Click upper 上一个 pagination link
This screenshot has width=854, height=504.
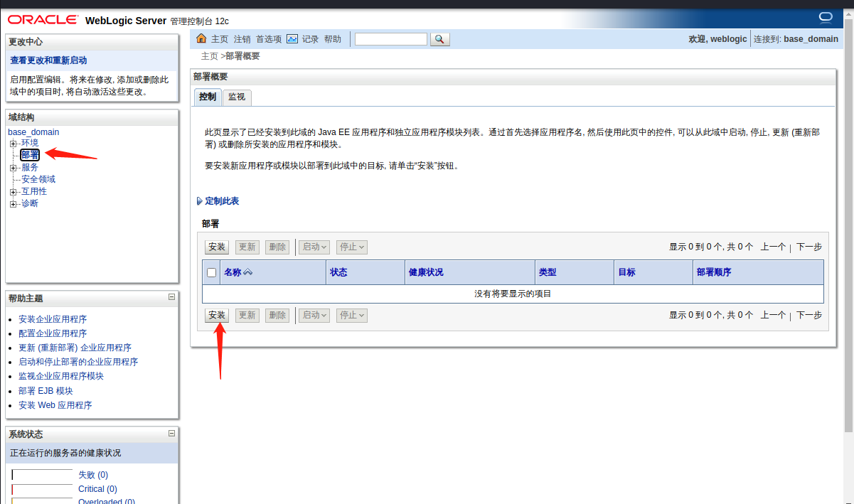pos(773,247)
